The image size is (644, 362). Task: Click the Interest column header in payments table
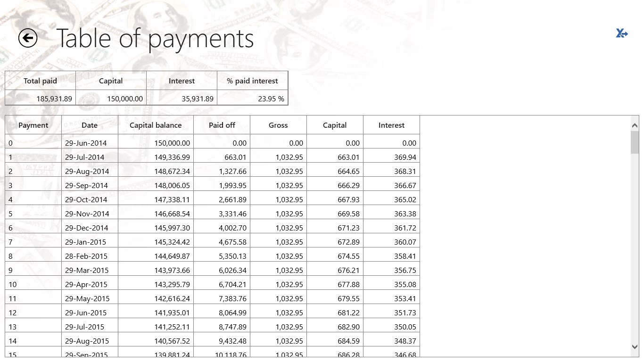coord(391,125)
